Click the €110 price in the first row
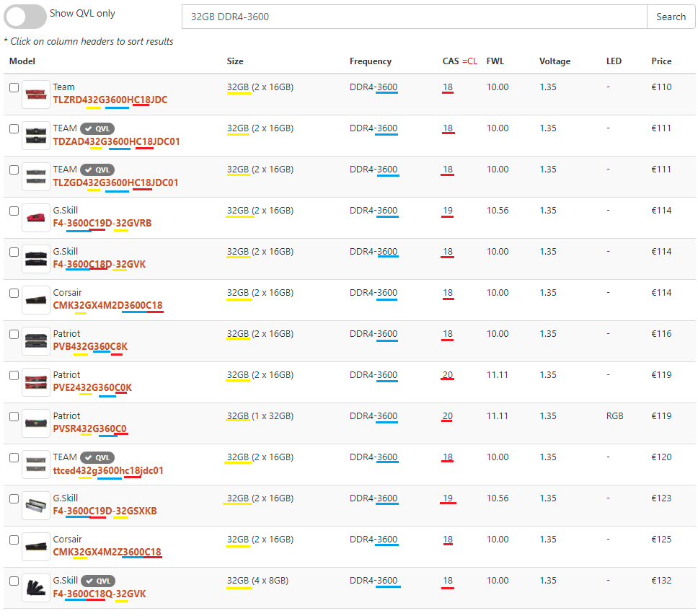The width and height of the screenshot is (698, 616). coord(661,87)
